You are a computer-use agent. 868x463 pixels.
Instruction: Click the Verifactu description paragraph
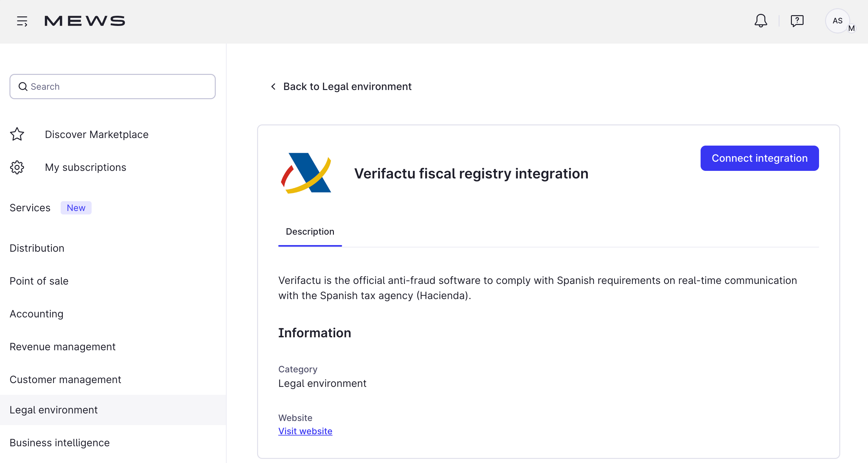coord(538,288)
